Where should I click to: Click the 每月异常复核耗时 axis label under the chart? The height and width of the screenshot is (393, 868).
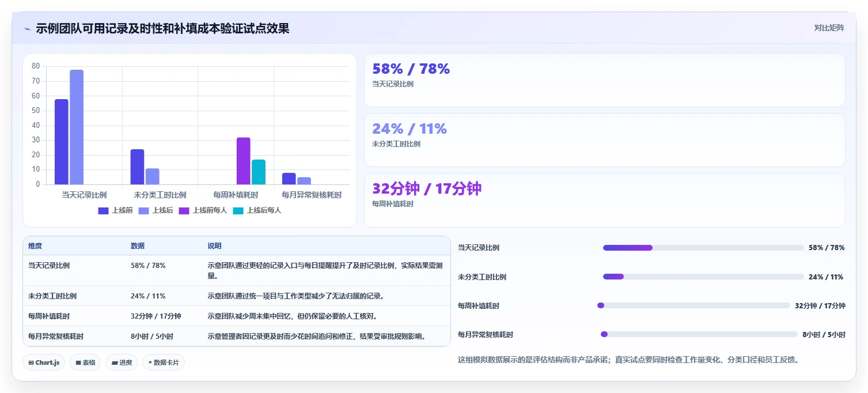[312, 195]
